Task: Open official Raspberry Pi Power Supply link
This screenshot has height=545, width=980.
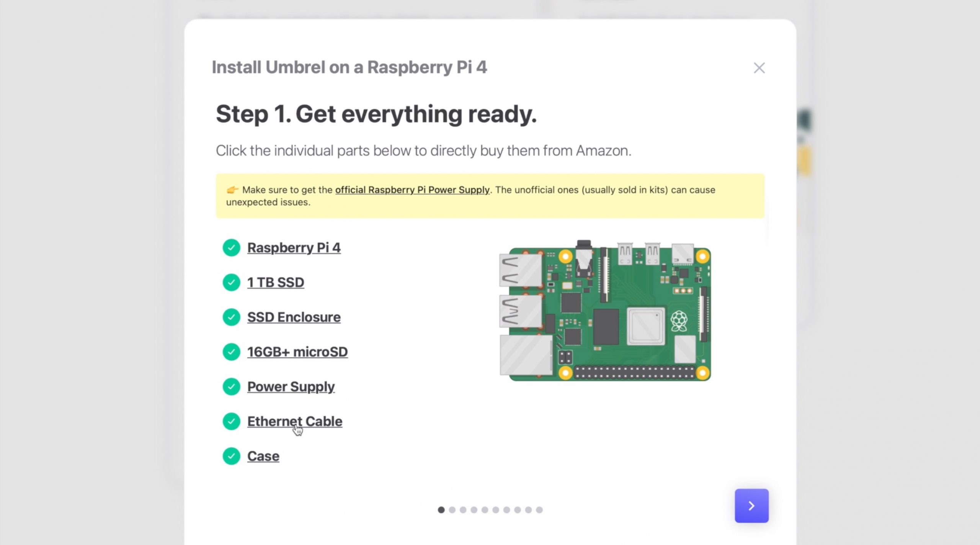Action: click(x=412, y=190)
